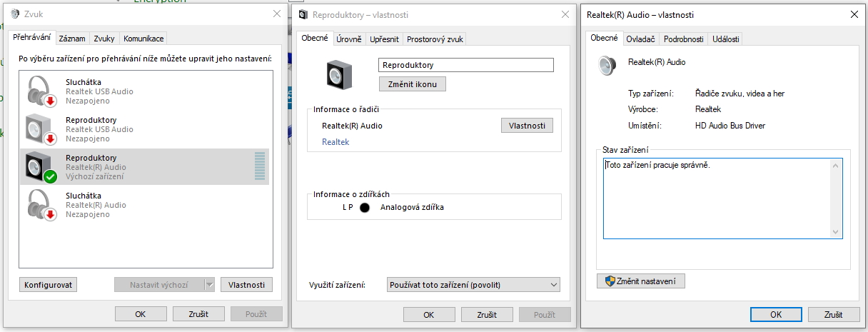Click the volume level meter beside Reproduktory
868x332 pixels.
pos(259,167)
